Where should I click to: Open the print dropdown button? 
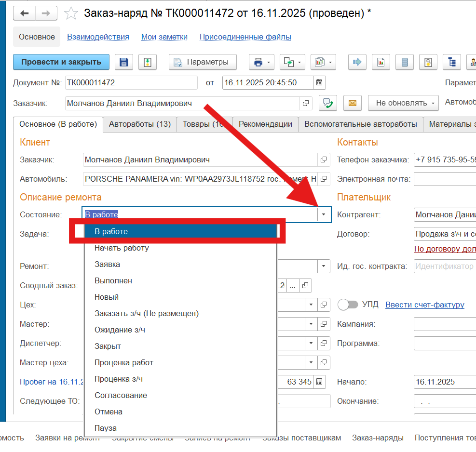(x=261, y=62)
